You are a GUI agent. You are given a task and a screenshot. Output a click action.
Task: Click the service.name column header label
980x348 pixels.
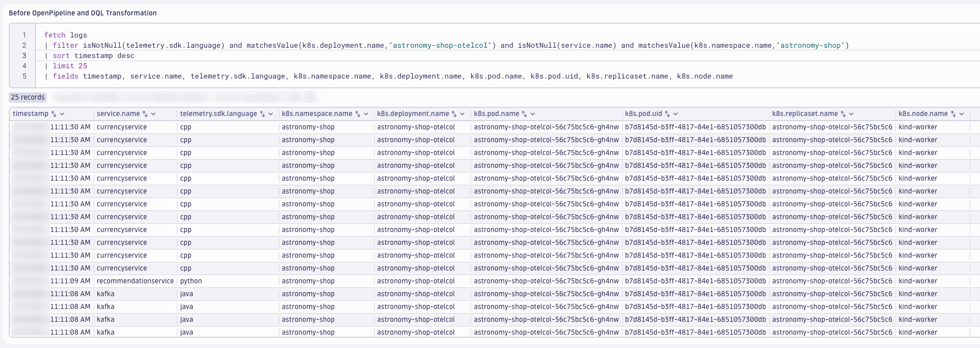tap(118, 114)
